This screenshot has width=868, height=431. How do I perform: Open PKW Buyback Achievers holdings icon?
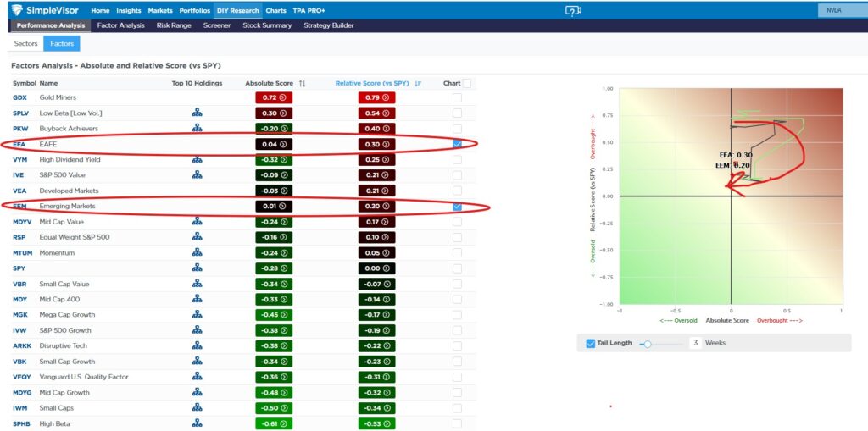[x=197, y=128]
